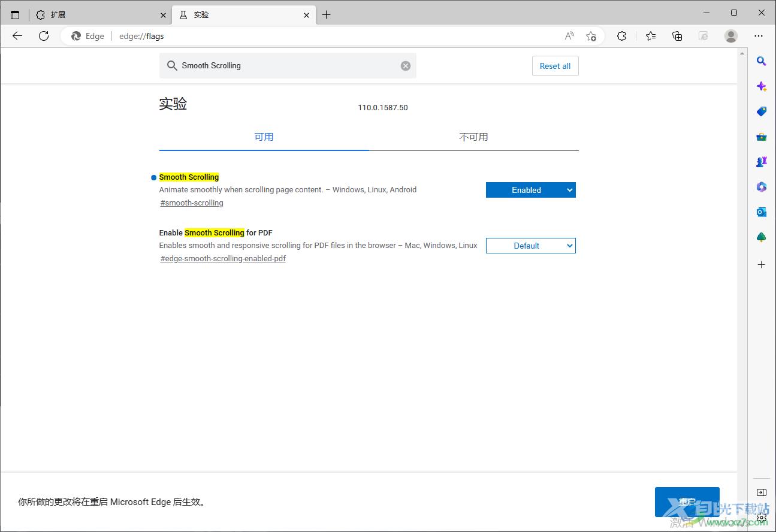The height and width of the screenshot is (532, 776).
Task: Minimize the Edge window
Action: pos(706,13)
